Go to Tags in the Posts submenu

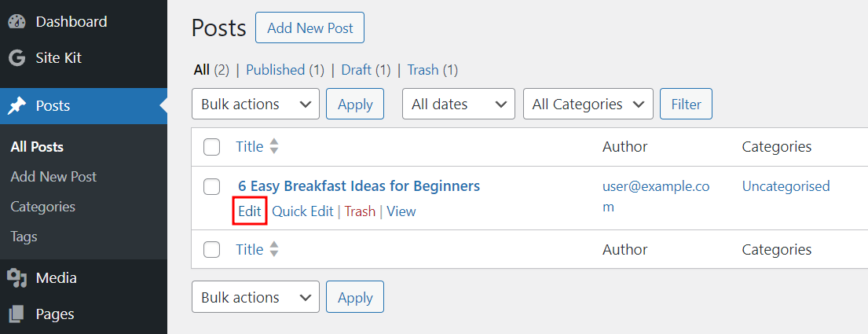pos(24,237)
